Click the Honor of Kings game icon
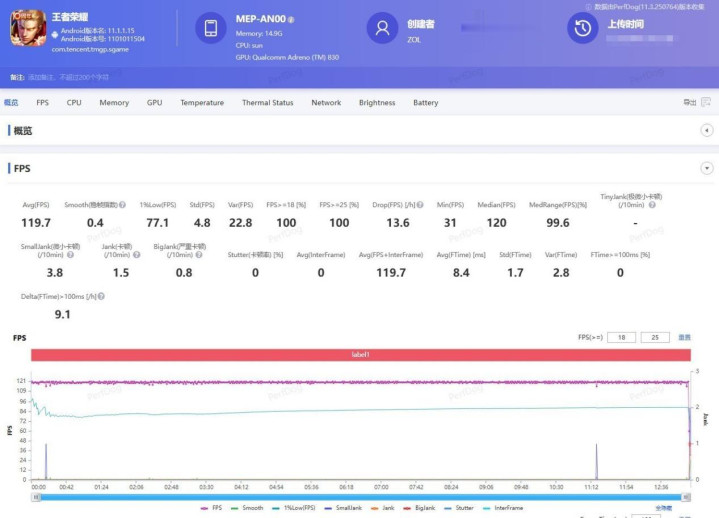The image size is (719, 518). (28, 28)
